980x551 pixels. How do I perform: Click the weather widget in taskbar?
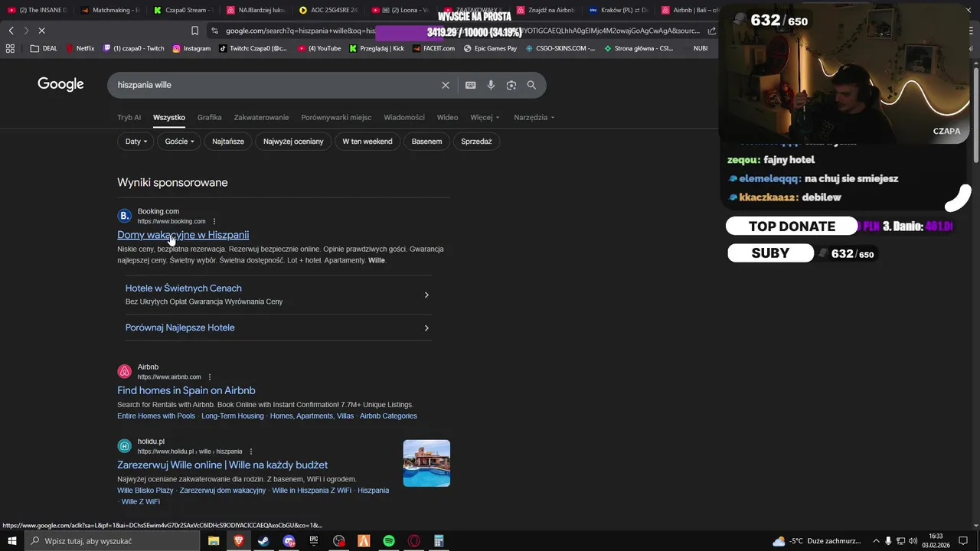click(x=817, y=541)
